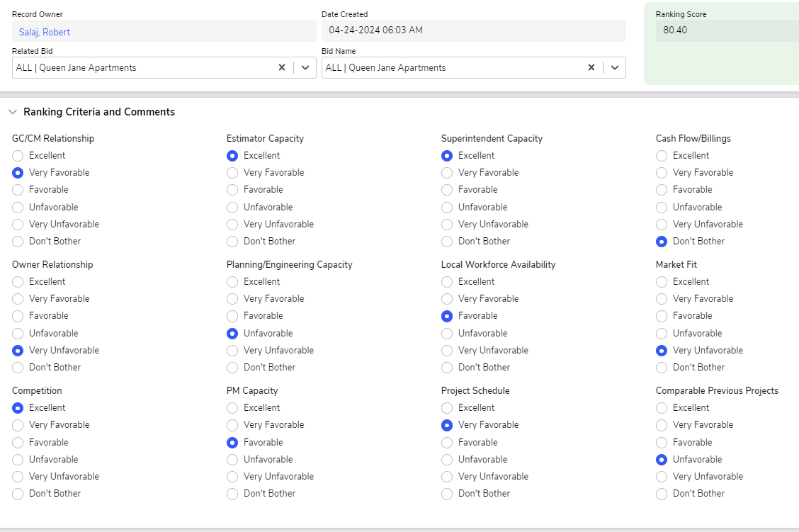
Task: Open the Related Bid dropdown
Action: pyautogui.click(x=305, y=67)
